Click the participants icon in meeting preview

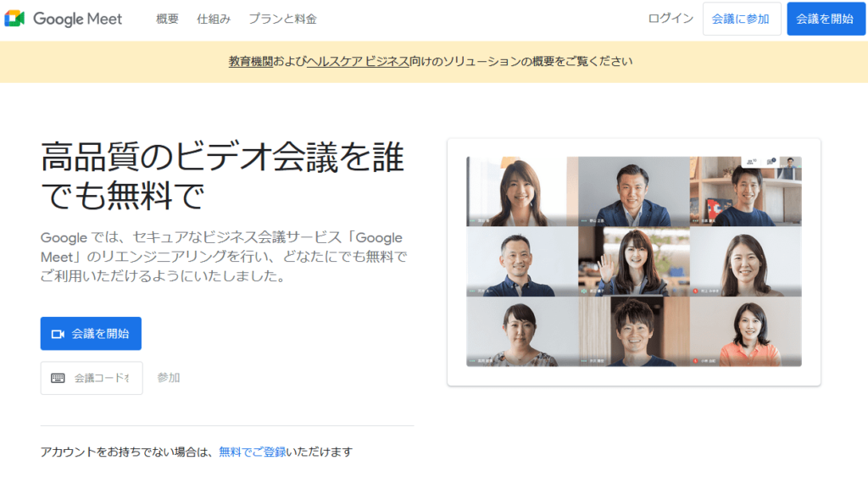[x=752, y=162]
